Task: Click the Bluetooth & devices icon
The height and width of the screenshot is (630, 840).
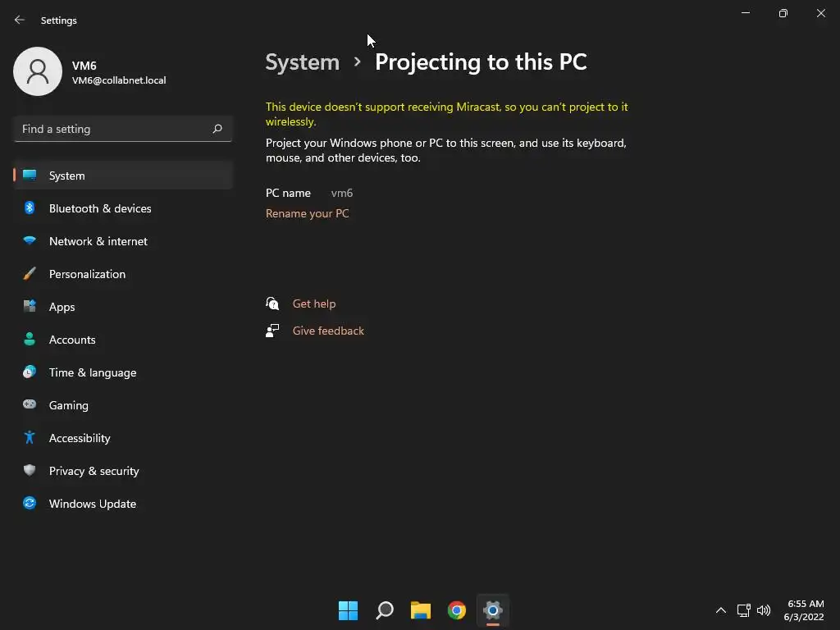Action: [x=30, y=208]
